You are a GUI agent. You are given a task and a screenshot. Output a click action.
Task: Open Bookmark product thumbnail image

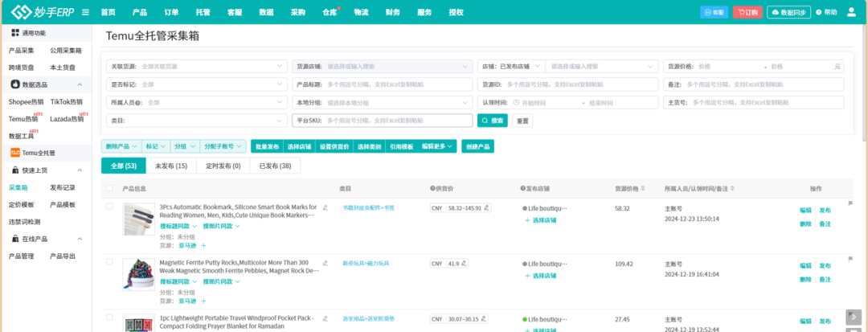click(138, 219)
